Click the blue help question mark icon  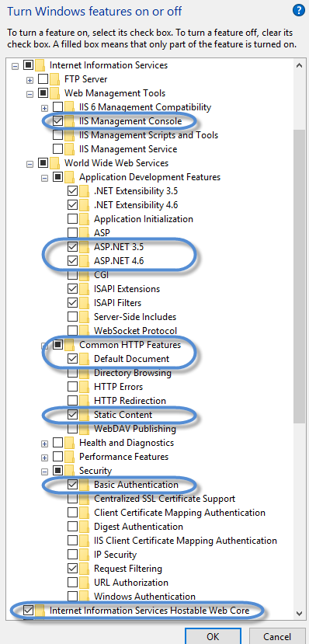point(299,10)
